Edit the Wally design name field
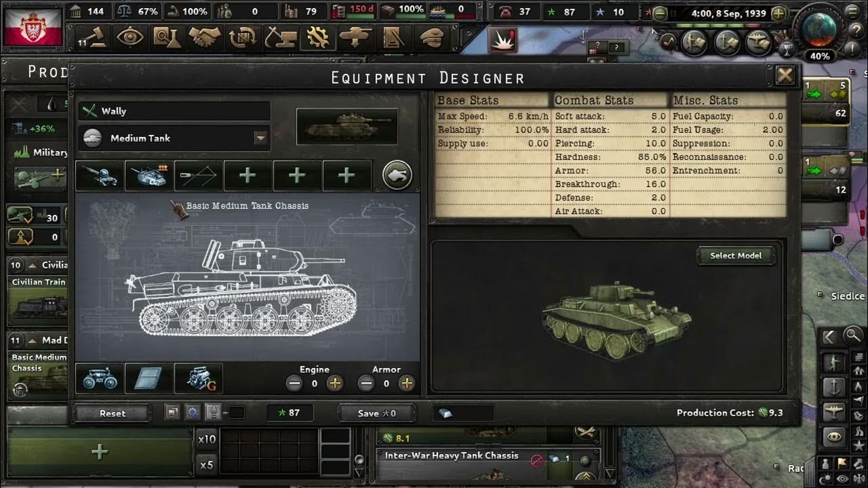This screenshot has width=868, height=488. point(175,111)
